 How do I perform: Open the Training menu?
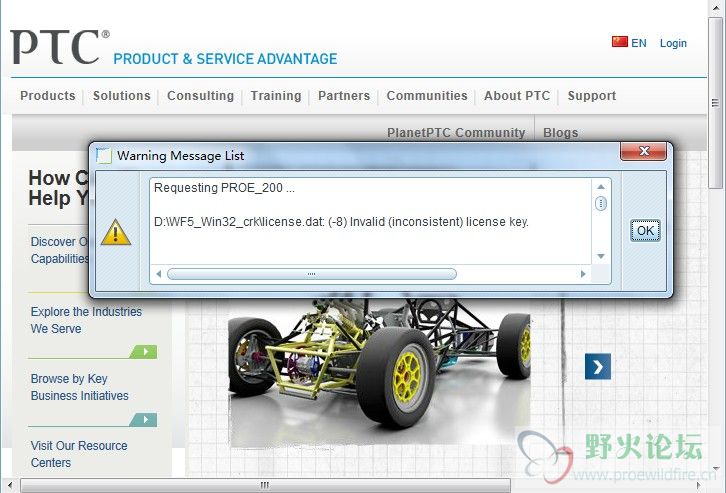coord(276,96)
